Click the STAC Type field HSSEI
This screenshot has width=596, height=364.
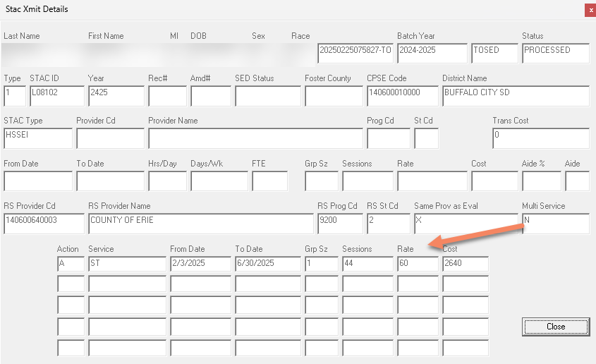[38, 138]
